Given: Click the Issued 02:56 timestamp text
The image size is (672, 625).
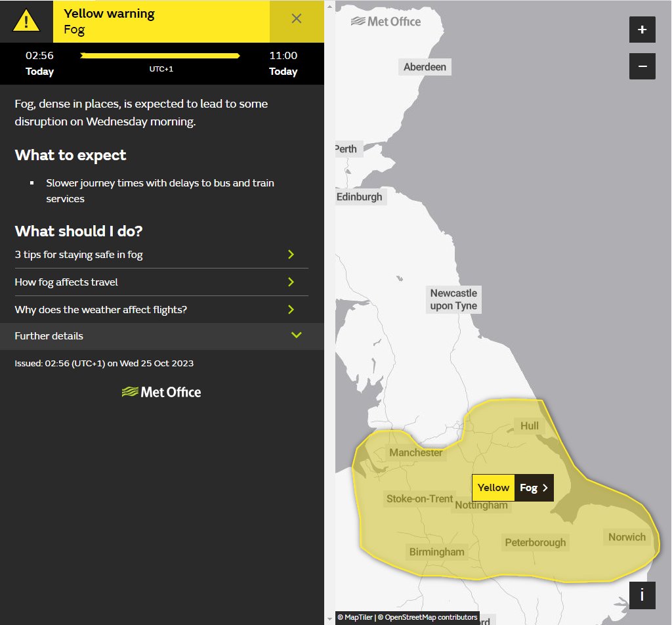Looking at the screenshot, I should (x=104, y=364).
